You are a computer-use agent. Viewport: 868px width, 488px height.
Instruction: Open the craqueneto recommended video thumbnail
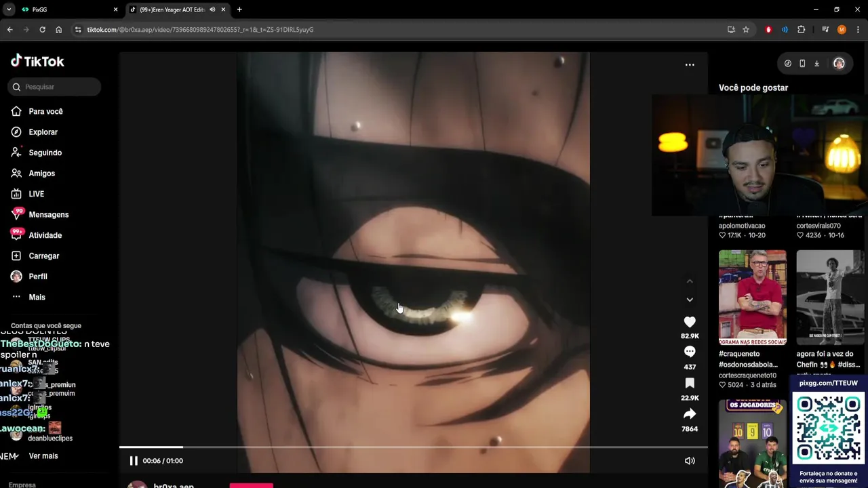[753, 298]
